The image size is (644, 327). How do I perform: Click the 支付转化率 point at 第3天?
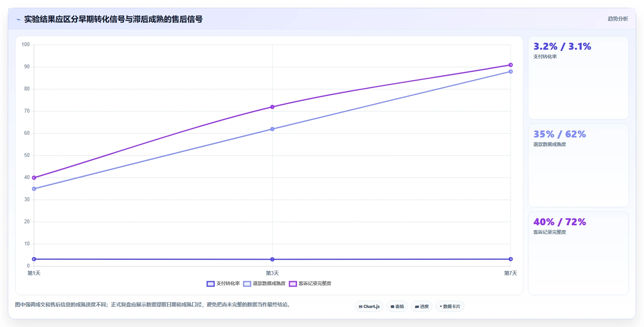tap(272, 259)
